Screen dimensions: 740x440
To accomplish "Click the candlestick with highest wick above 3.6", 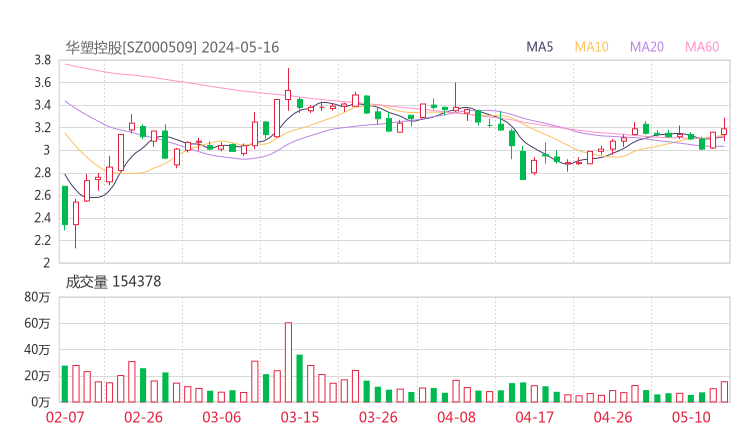I will tap(288, 89).
